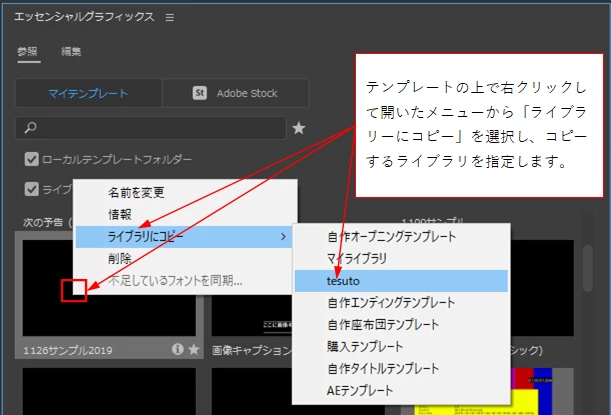Expand the ライブラリにコピー submenu arrow
Screen dimensions: 611x415
[x=283, y=237]
